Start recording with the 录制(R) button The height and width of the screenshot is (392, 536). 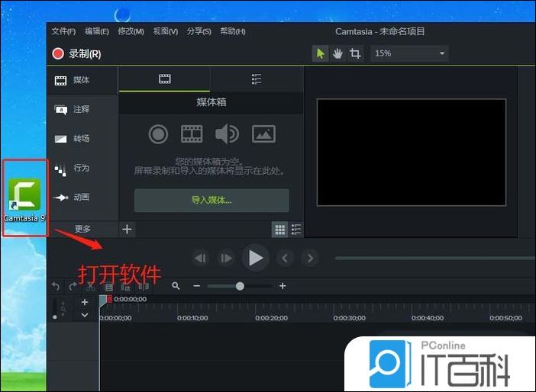point(76,53)
